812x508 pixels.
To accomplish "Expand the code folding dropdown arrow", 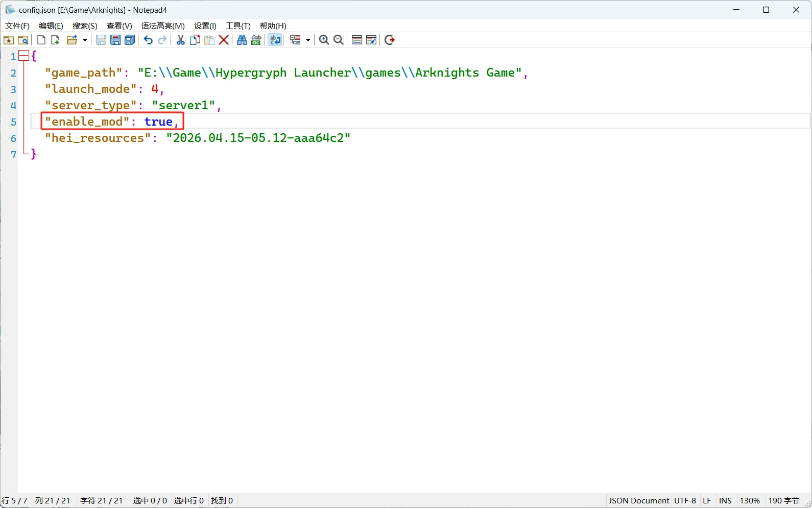I will coord(308,40).
